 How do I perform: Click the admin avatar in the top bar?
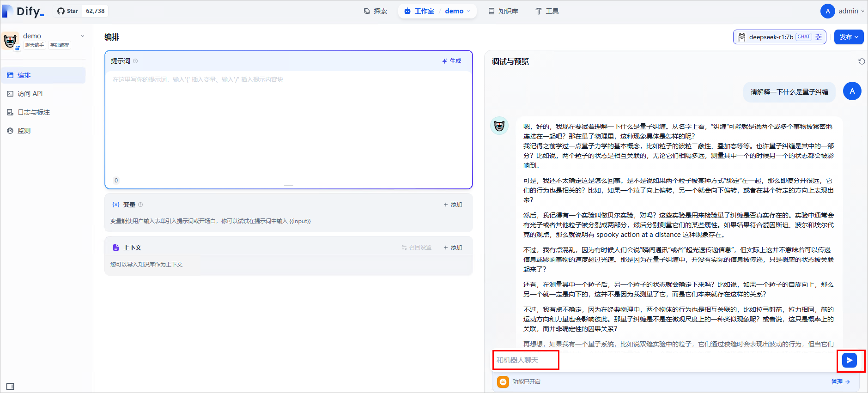827,11
